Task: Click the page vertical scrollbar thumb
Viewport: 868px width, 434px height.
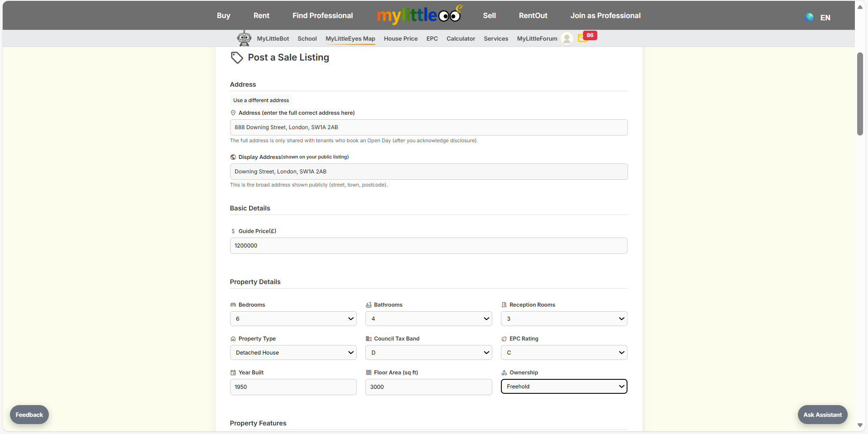Action: coord(860,94)
